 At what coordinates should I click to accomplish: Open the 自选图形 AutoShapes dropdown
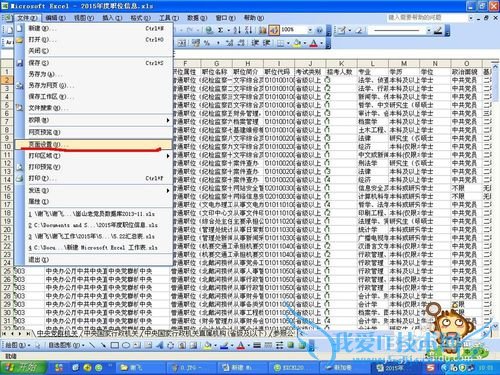tap(67, 345)
